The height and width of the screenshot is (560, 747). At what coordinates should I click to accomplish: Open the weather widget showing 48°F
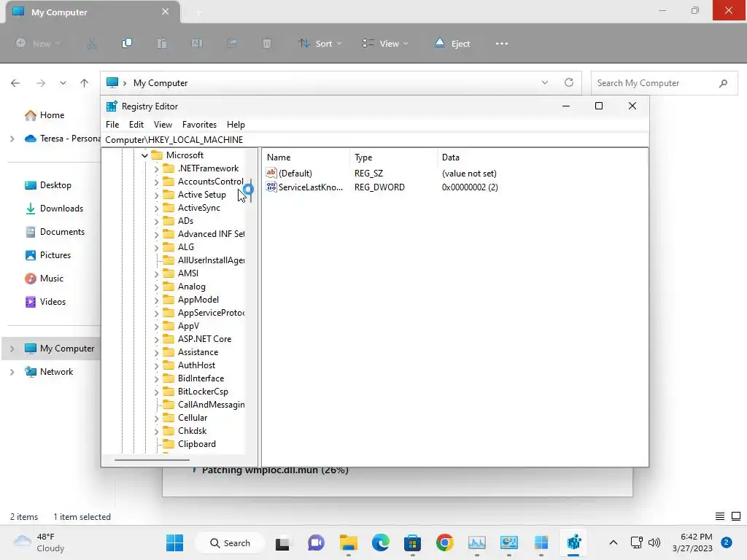click(39, 542)
